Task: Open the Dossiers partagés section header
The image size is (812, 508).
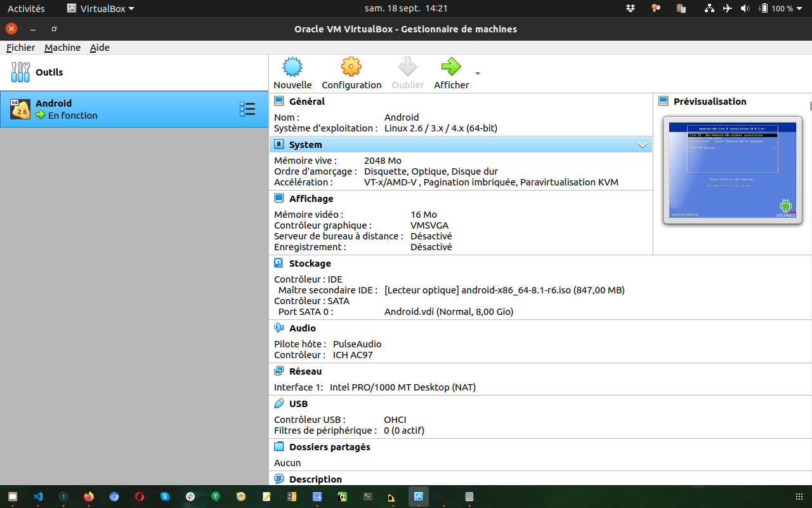Action: point(330,447)
